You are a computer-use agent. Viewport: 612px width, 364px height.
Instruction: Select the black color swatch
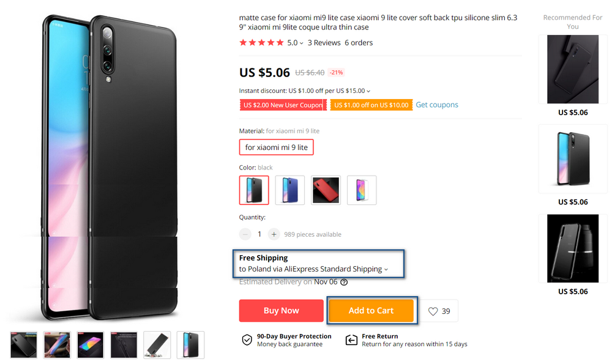click(x=254, y=190)
